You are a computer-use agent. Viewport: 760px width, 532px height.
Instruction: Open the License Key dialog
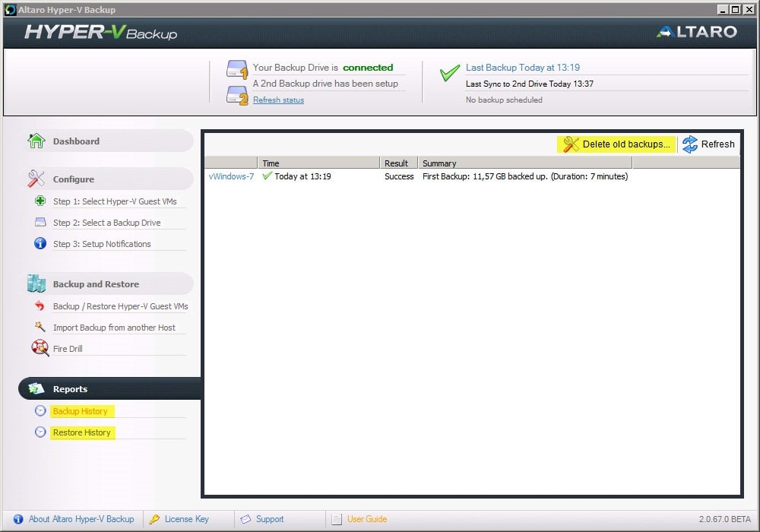pyautogui.click(x=187, y=519)
